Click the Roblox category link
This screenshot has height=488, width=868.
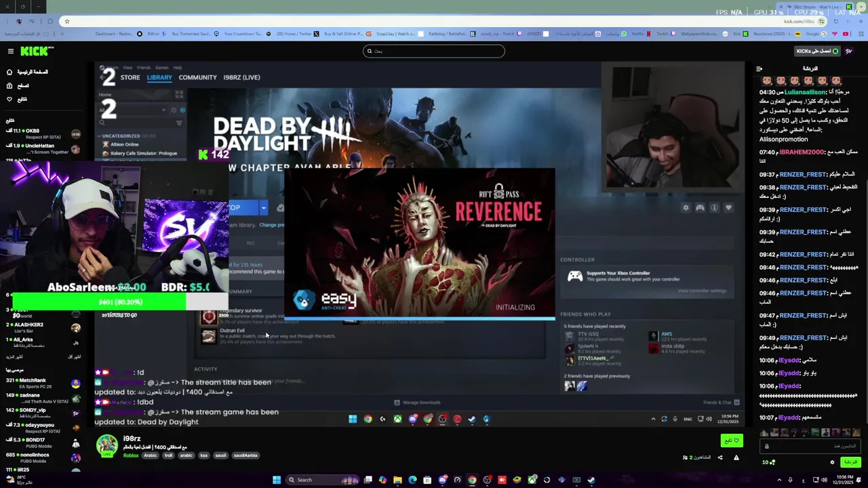131,455
